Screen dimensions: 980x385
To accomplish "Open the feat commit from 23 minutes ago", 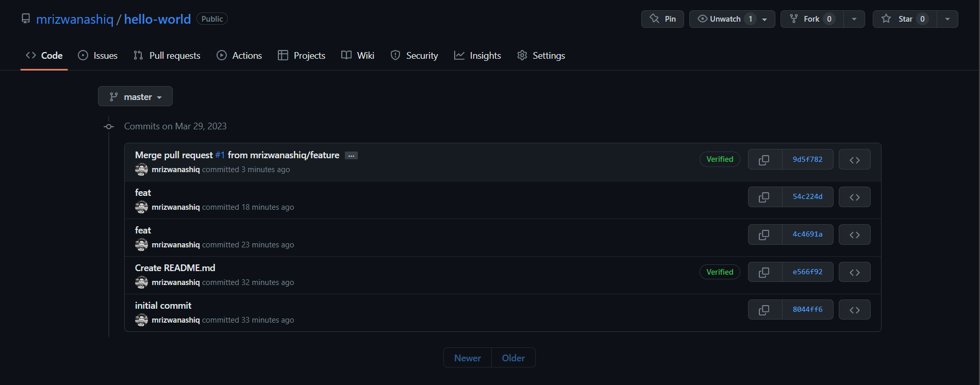I will tap(143, 230).
